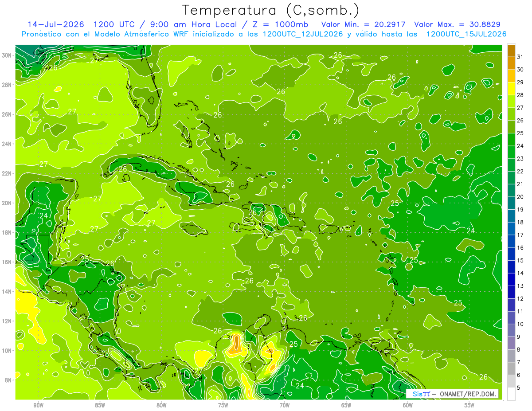Click the "75W" longitude axis label
The height and width of the screenshot is (411, 532).
[x=223, y=405]
